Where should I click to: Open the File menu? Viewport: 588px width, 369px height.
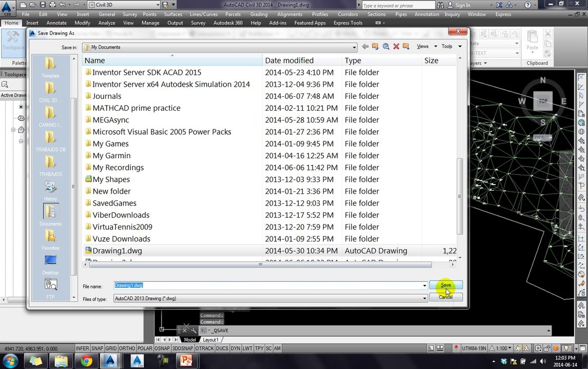(x=26, y=14)
